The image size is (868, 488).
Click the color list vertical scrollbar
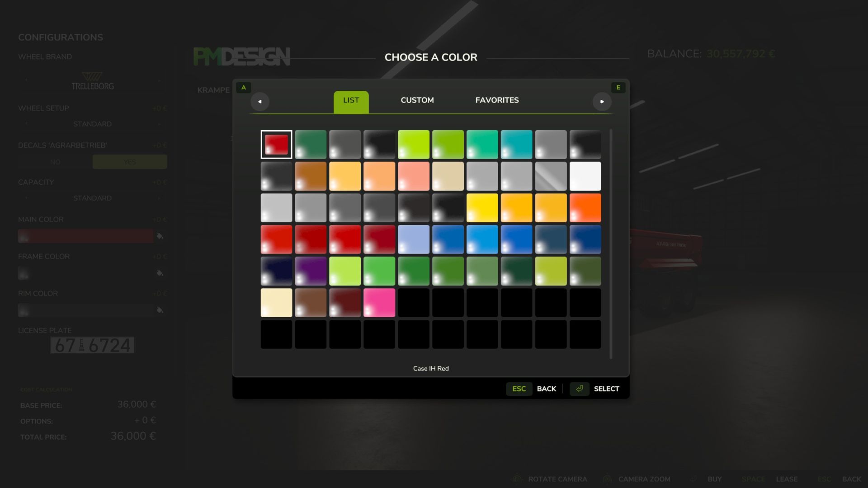(x=611, y=244)
